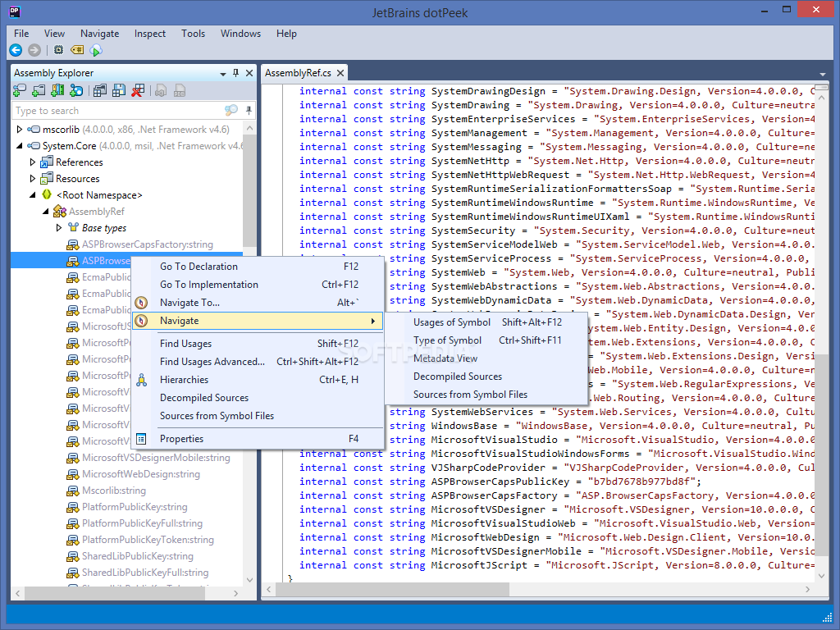Close the AssemblyRef.cs tab

(340, 73)
